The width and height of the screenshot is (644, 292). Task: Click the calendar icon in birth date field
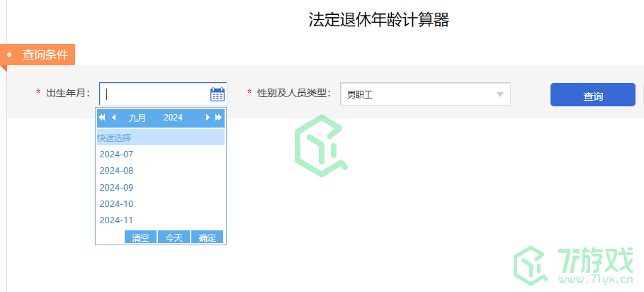point(218,94)
